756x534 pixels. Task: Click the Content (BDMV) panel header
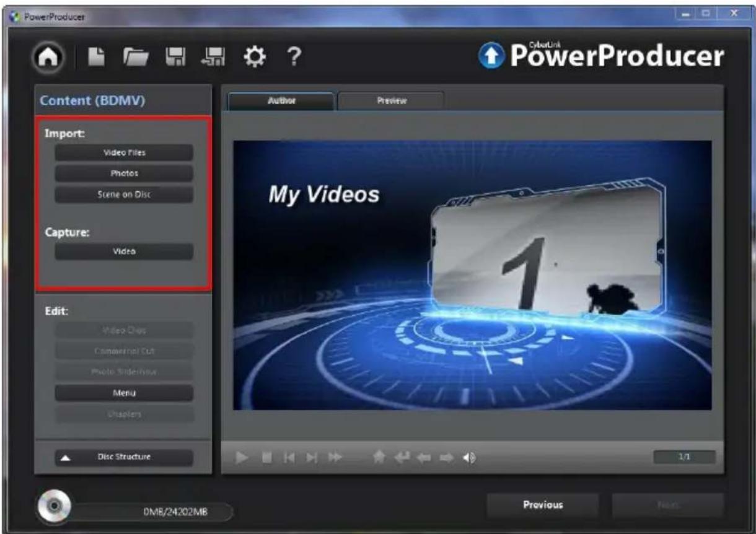click(x=123, y=101)
